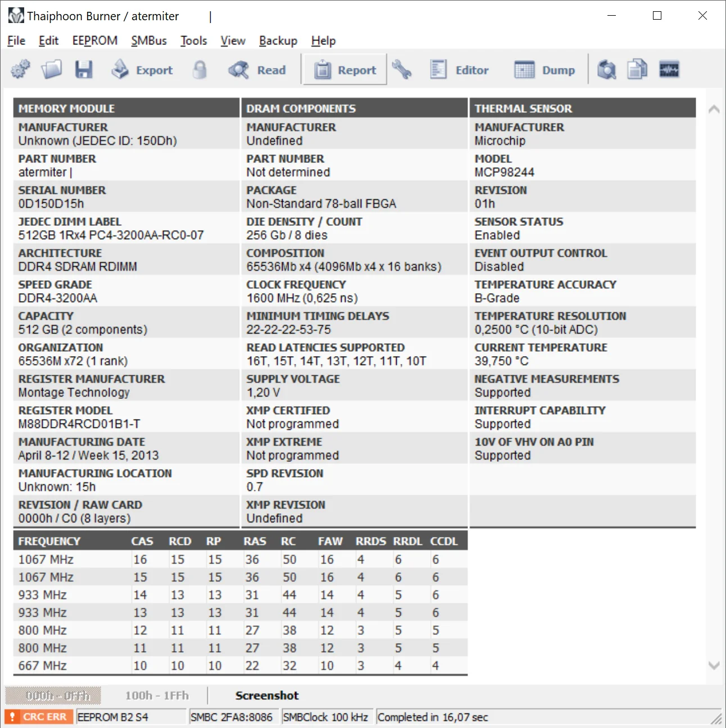Image resolution: width=726 pixels, height=728 pixels.
Task: Open the Edit menu
Action: tap(48, 40)
